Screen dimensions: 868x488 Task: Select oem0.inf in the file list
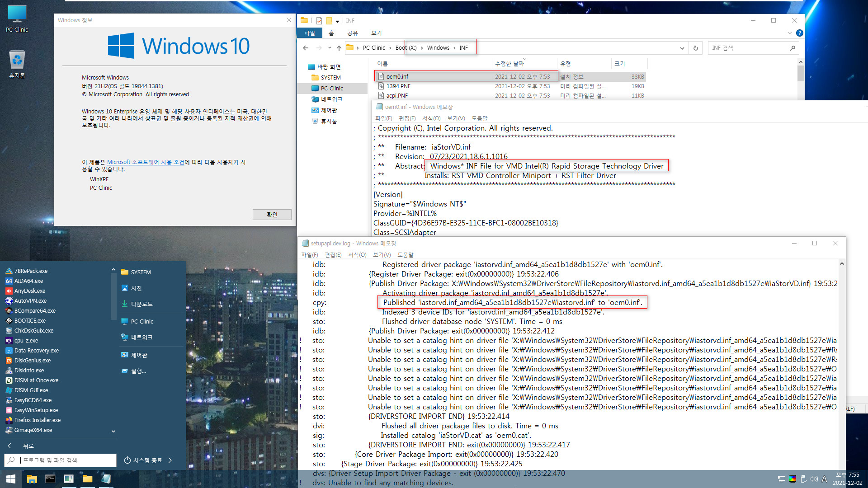(510, 76)
